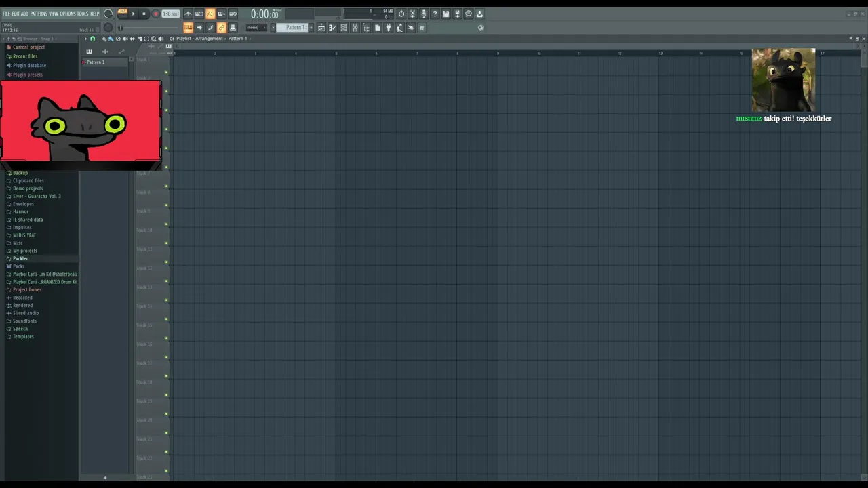Adjust the main volume knob
The width and height of the screenshot is (868, 488).
pyautogui.click(x=108, y=14)
